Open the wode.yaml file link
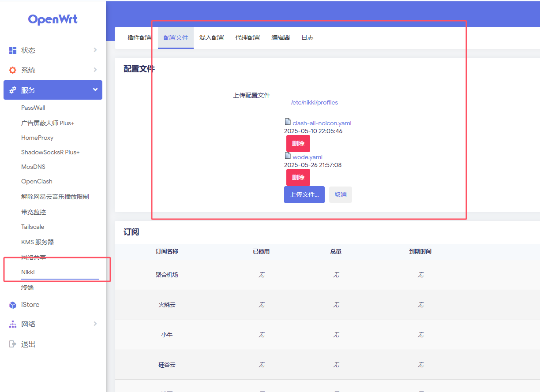This screenshot has width=540, height=392. tap(307, 157)
